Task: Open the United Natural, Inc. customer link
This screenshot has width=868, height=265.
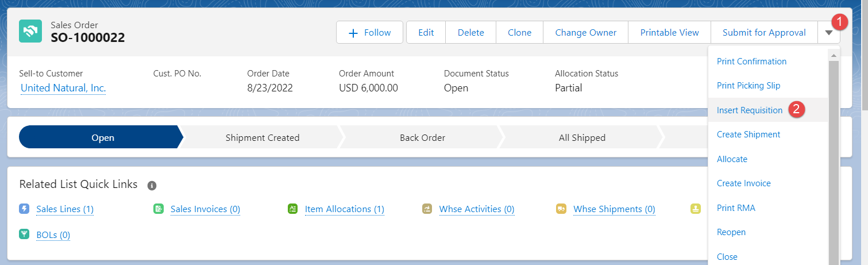Action: [63, 88]
